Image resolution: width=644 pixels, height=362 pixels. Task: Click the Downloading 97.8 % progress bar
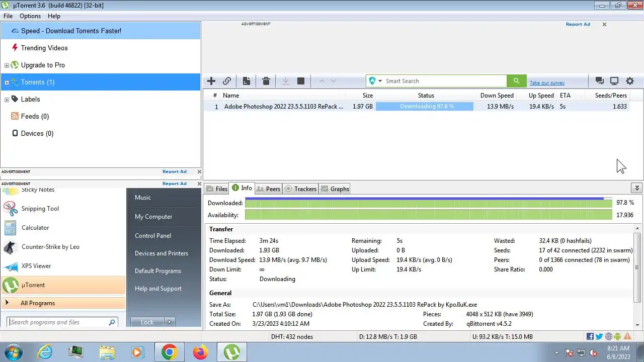pos(425,107)
